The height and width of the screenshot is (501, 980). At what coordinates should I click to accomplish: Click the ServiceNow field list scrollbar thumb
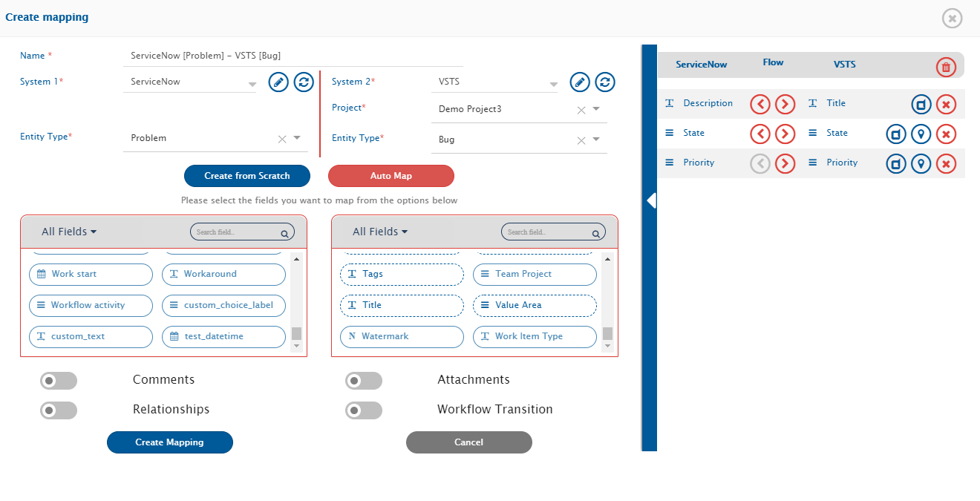(x=296, y=333)
